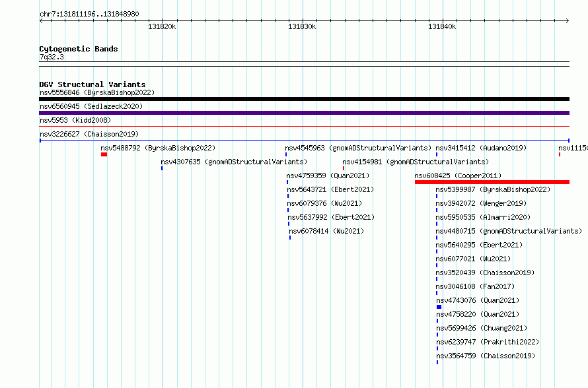
Task: Click the Cytogenetic Bands track title
Action: [x=79, y=49]
